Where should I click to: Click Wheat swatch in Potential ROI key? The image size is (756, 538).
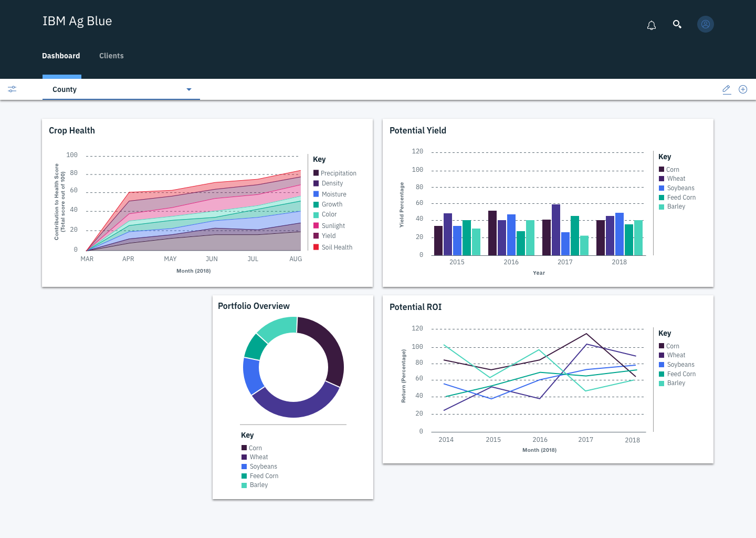661,355
